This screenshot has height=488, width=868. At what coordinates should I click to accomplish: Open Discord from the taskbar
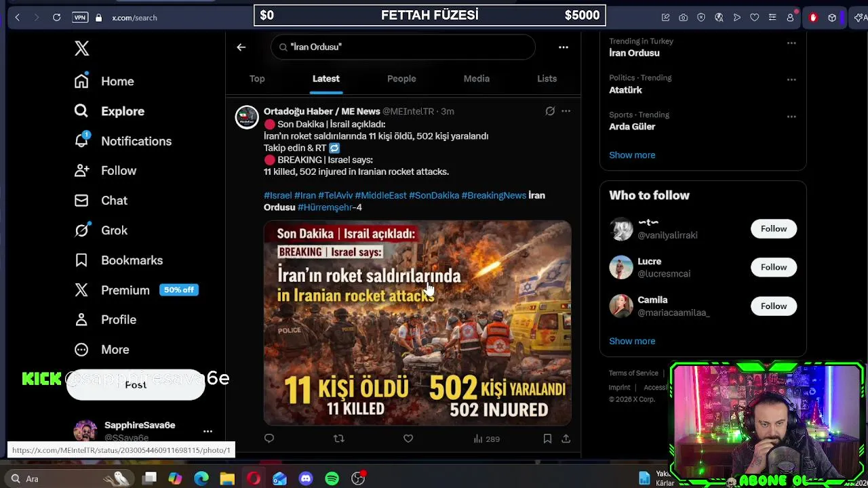click(x=306, y=479)
